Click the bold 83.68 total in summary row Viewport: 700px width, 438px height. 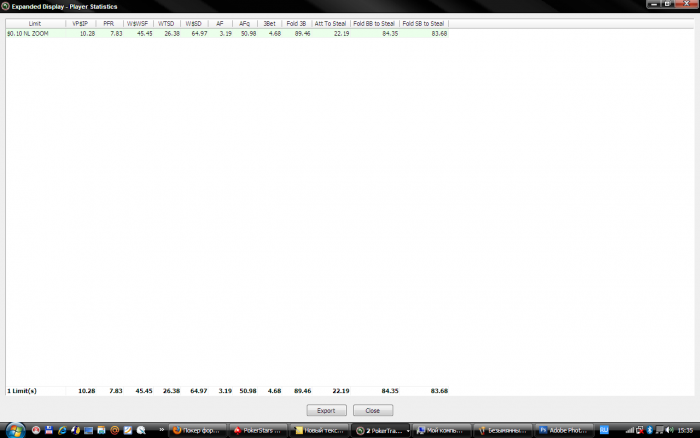[x=439, y=391]
